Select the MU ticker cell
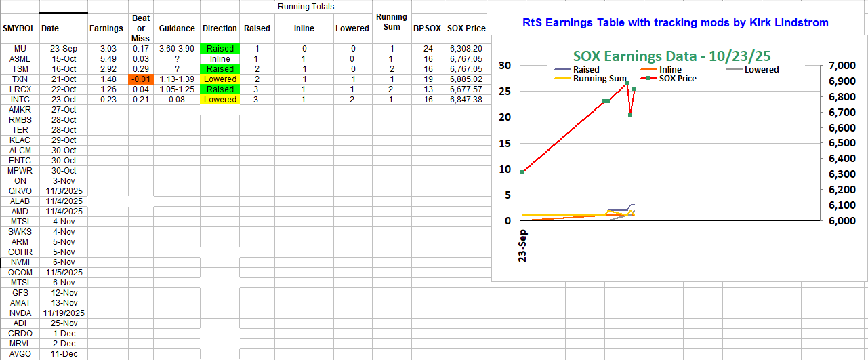This screenshot has width=868, height=360. coord(20,49)
